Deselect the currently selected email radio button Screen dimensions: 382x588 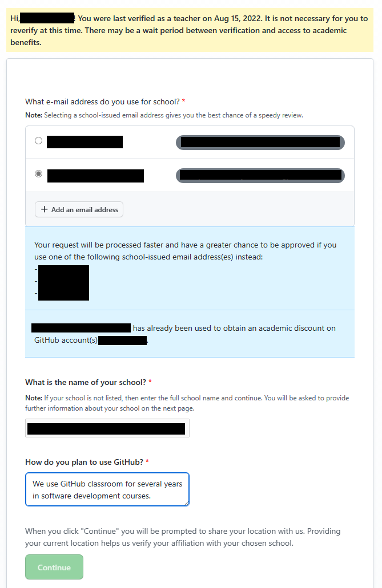(38, 173)
